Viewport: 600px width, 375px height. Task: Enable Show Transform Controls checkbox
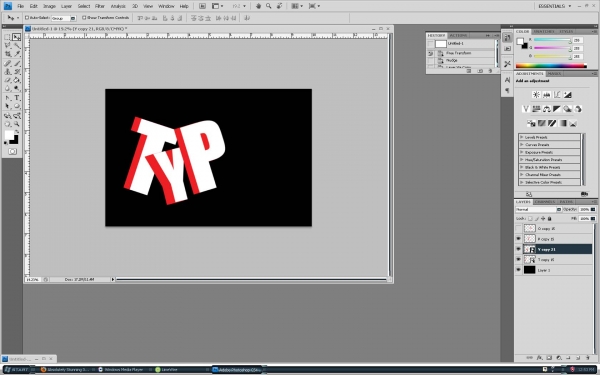pos(84,18)
